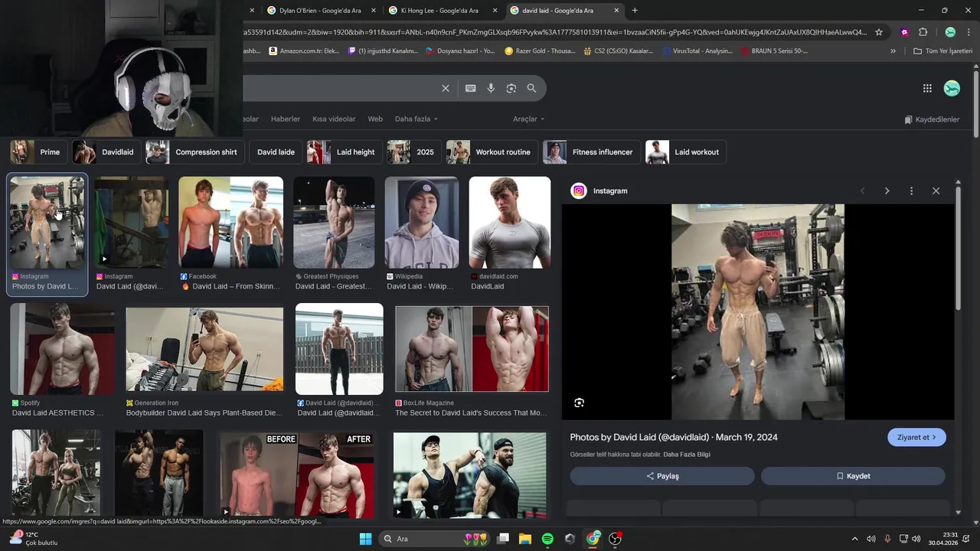The image size is (980, 551).
Task: Click the Ziyaret et button
Action: 916,437
